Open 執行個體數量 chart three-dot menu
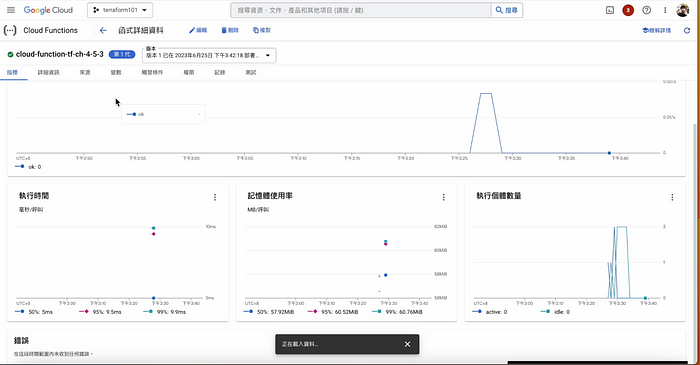 click(672, 197)
